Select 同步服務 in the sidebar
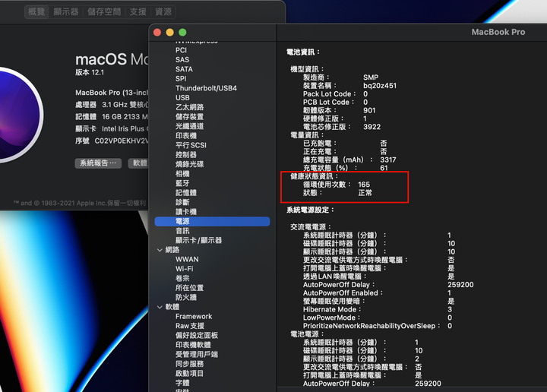Viewport: 547px width, 392px height. [189, 364]
